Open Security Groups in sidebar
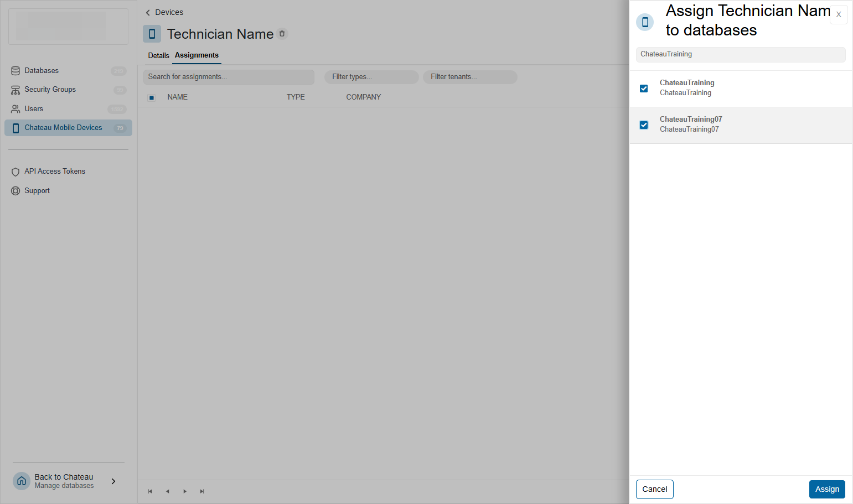This screenshot has width=853, height=504. click(x=68, y=90)
